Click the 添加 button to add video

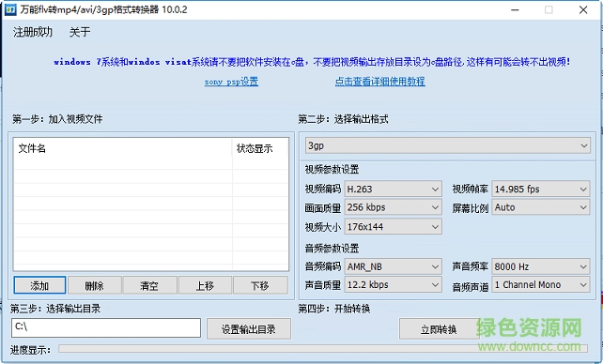pyautogui.click(x=39, y=285)
